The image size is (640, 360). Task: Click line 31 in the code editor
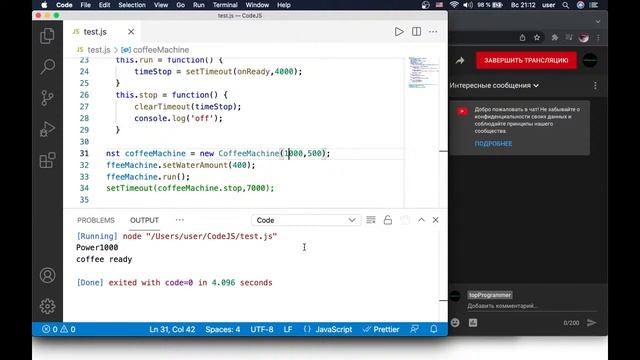tap(218, 153)
